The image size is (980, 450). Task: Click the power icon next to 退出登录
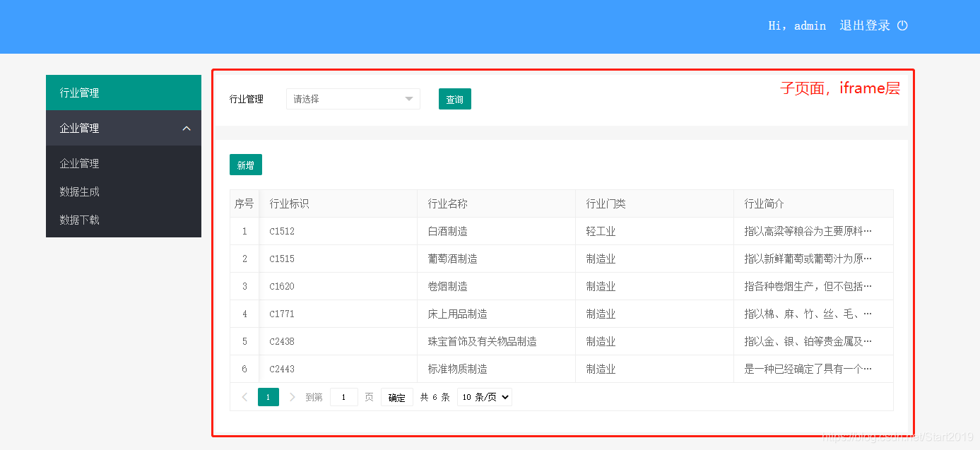coord(902,25)
